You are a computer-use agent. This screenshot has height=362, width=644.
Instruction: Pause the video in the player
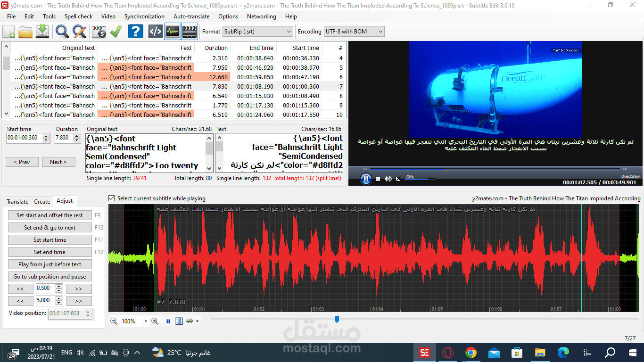click(366, 179)
